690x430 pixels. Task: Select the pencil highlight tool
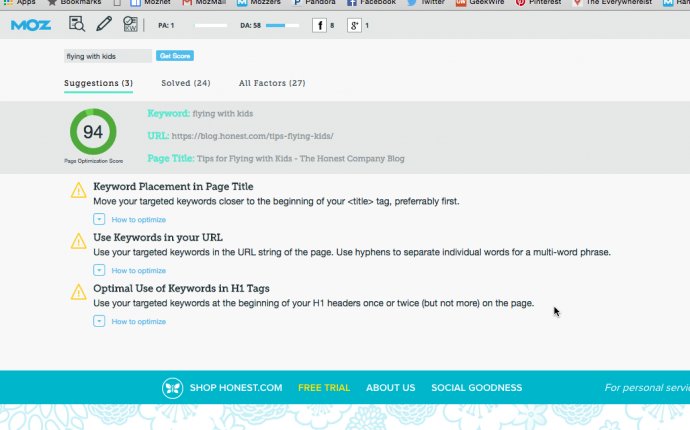[104, 24]
